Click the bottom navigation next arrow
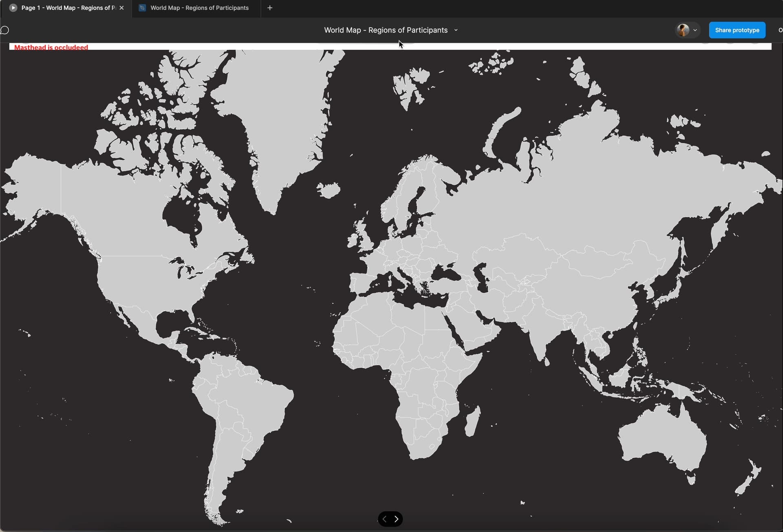This screenshot has height=532, width=783. 397,519
